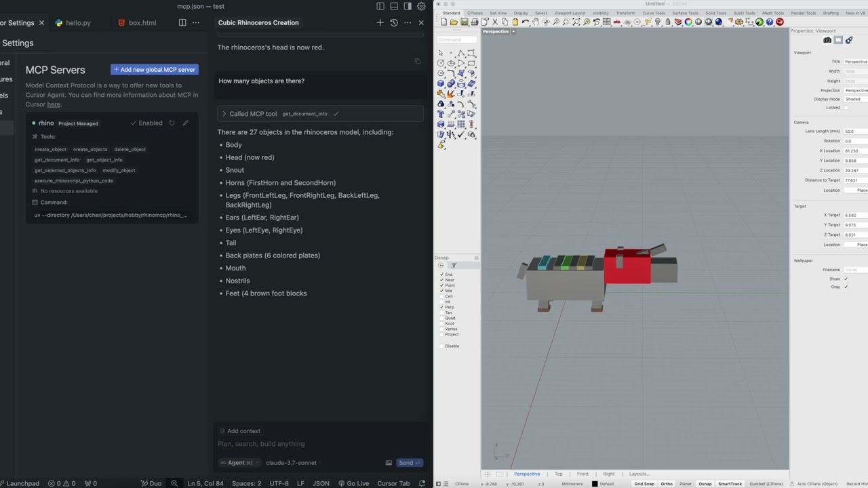Click the blue render sphere icon
Viewport: 868px width, 488px height.
pyautogui.click(x=719, y=22)
